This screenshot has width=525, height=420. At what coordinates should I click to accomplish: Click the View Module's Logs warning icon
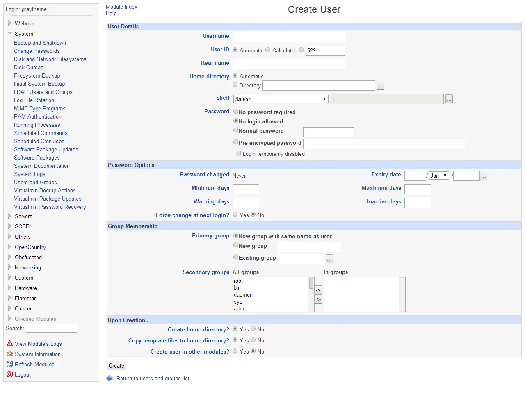coord(10,344)
